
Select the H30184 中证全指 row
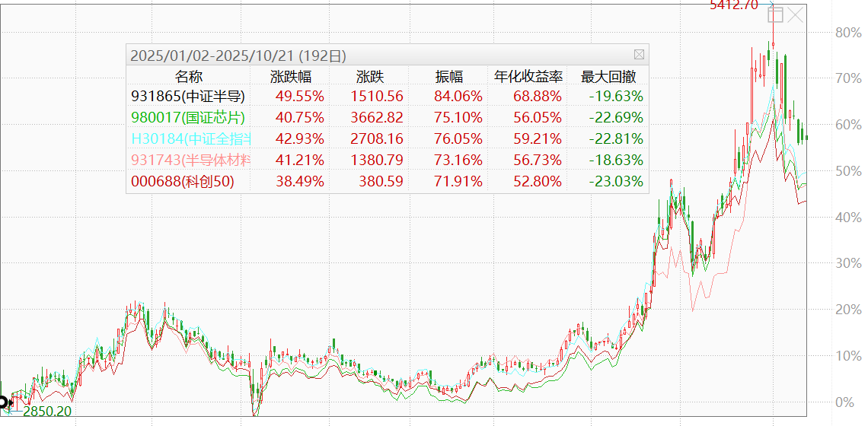coord(191,139)
